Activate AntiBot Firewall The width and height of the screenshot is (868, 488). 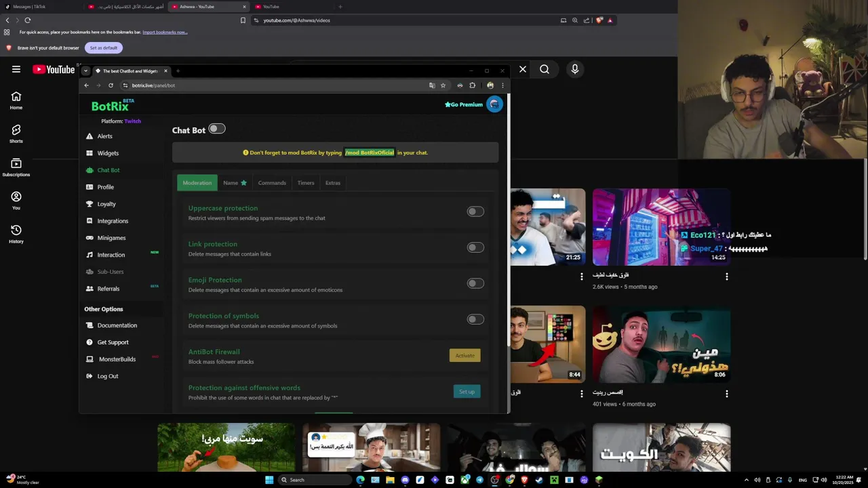(x=465, y=355)
